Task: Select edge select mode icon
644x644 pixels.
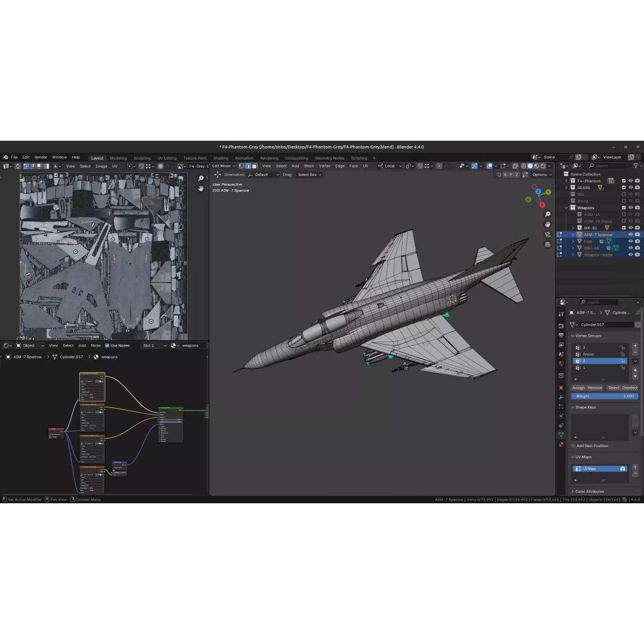Action: [248, 166]
